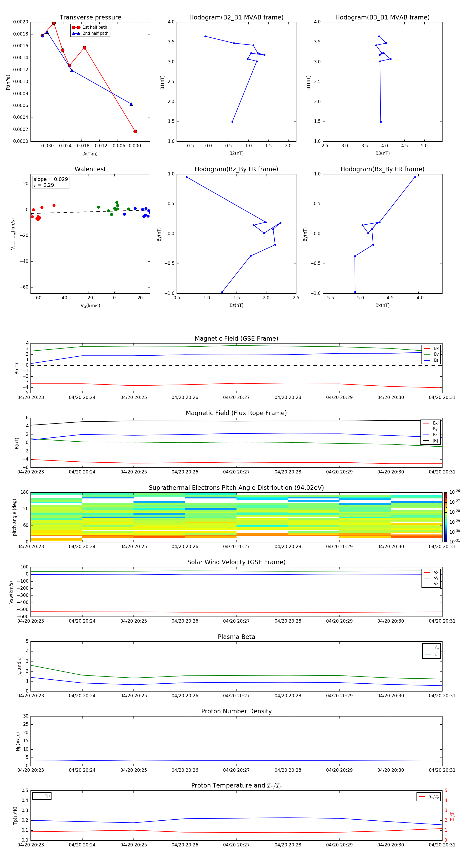
Task: Click the 'Bx(nT)' x-axis label
Action: tap(382, 305)
